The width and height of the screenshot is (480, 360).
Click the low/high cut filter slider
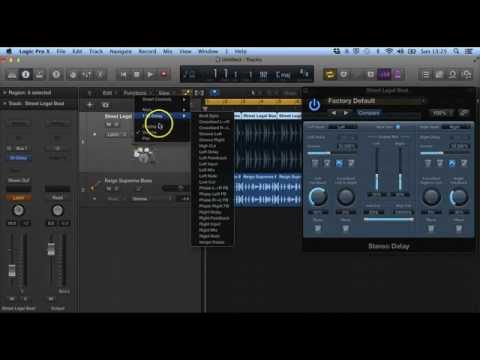tap(389, 219)
